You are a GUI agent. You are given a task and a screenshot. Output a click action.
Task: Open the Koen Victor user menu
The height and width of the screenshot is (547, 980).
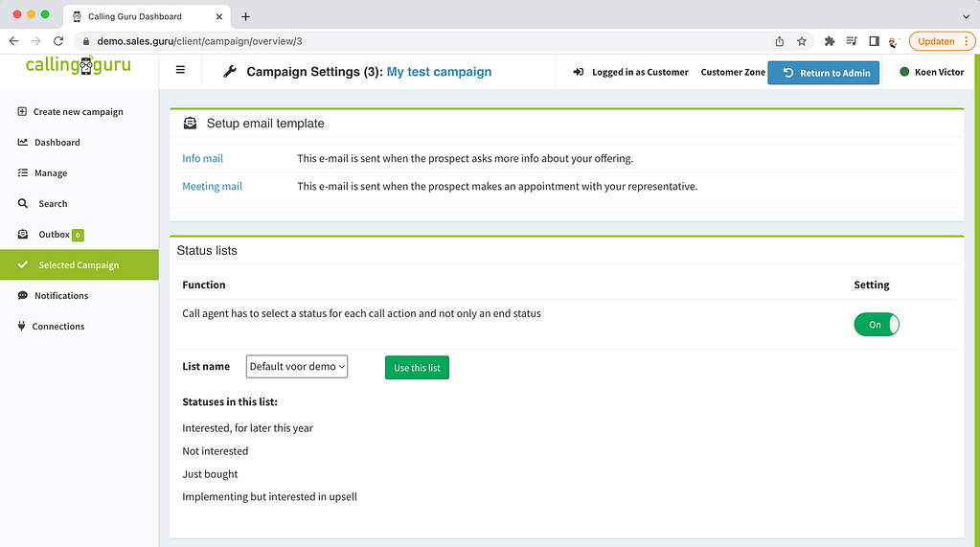point(932,72)
